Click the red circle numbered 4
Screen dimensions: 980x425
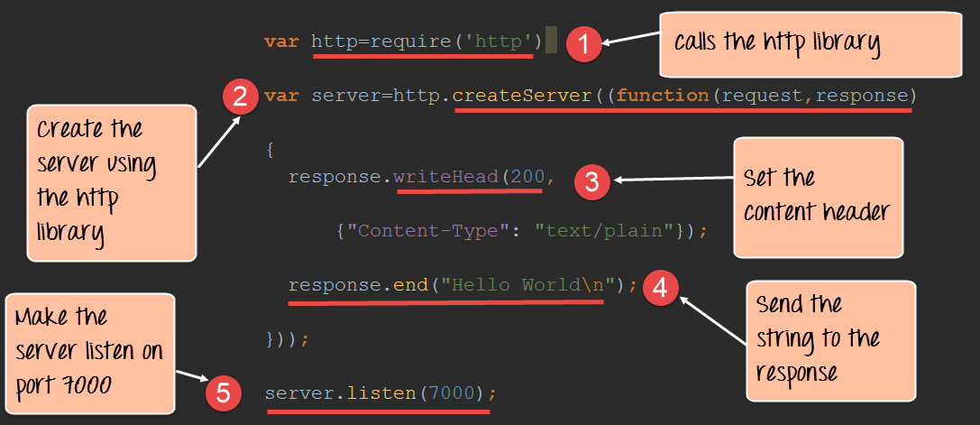coord(660,288)
